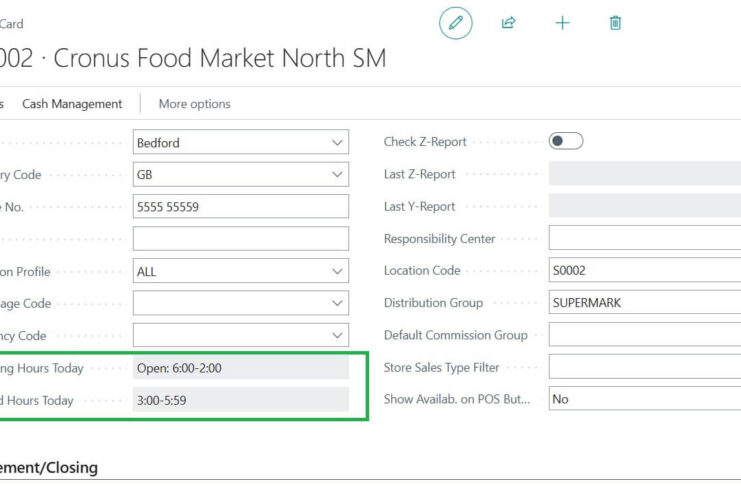Click the Responsibility Center label
Screen dimensions: 741x486
click(439, 239)
